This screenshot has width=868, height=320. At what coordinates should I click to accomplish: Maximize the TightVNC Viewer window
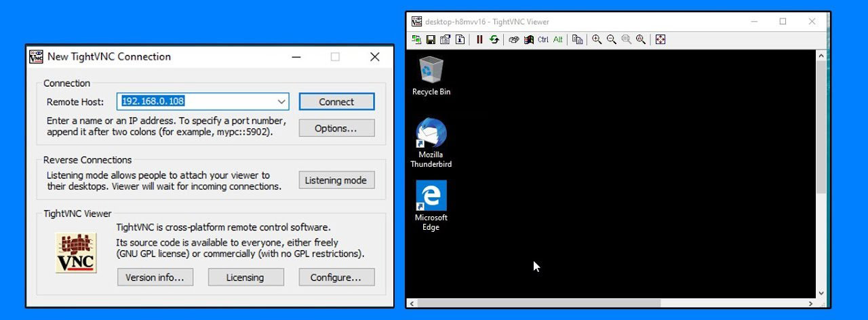coord(783,22)
